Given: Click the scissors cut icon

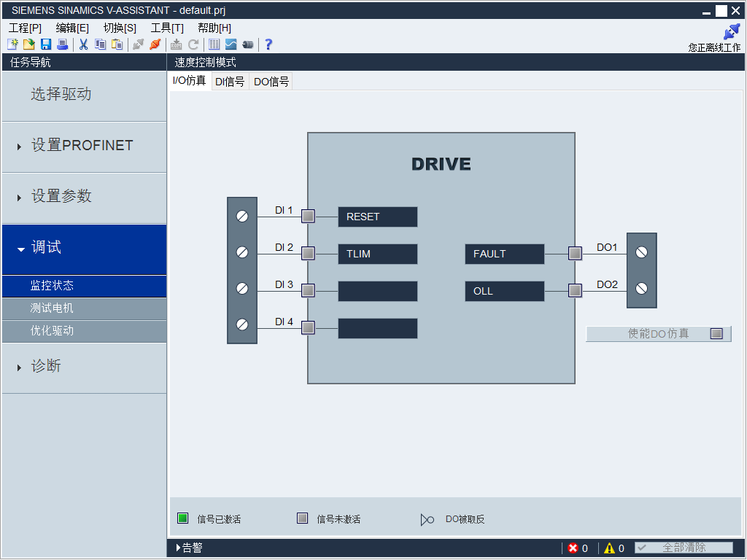Looking at the screenshot, I should (x=83, y=44).
